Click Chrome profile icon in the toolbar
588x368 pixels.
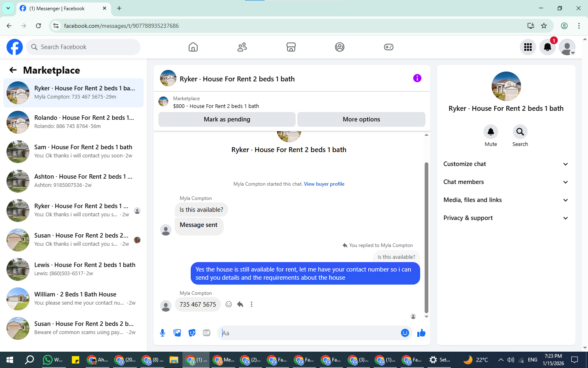564,26
